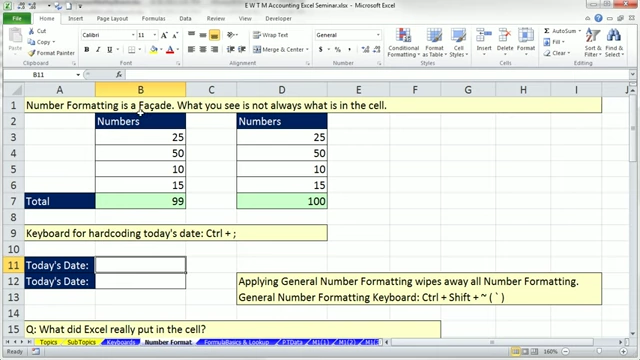Click the Borders icon
Viewport: 640px width, 360px height.
[x=131, y=49]
